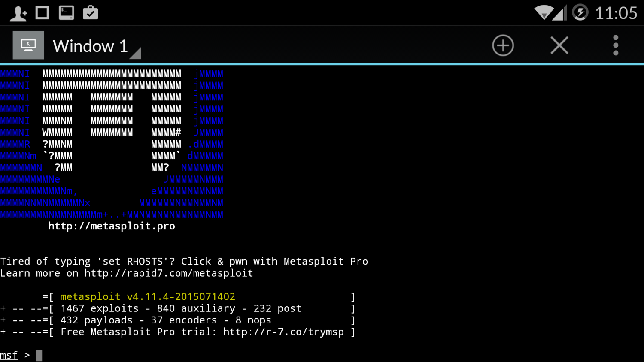The height and width of the screenshot is (362, 644).
Task: Click the http://metasploit.pro URL text
Action: click(x=112, y=226)
